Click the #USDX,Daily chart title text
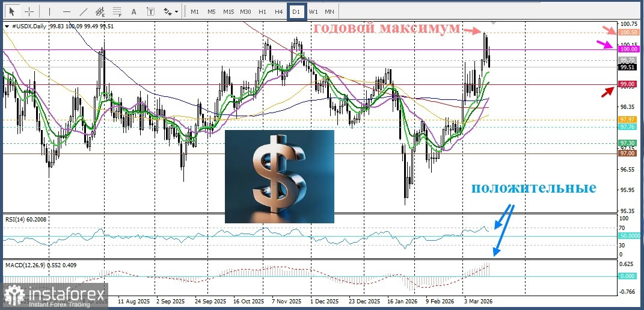This screenshot has width=644, height=310. click(x=28, y=26)
